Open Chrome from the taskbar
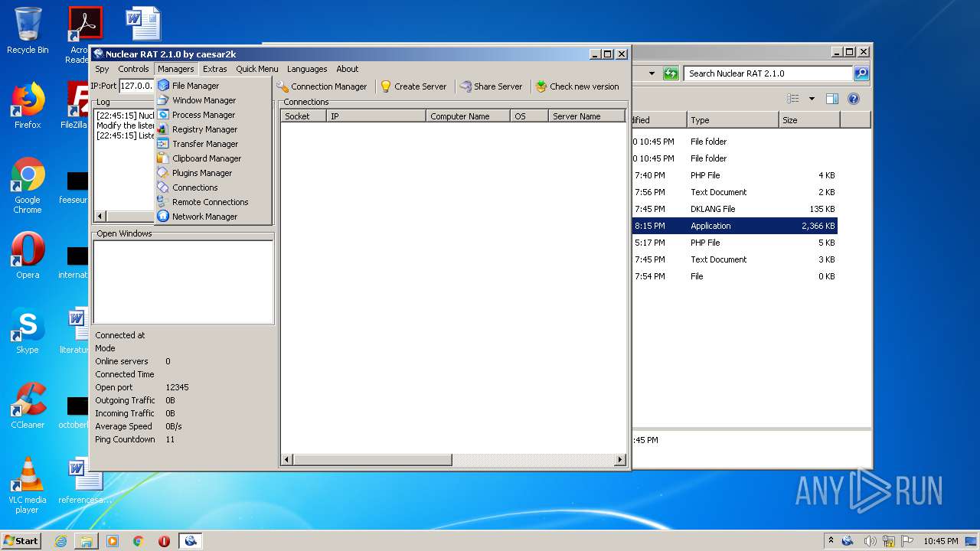 tap(138, 541)
